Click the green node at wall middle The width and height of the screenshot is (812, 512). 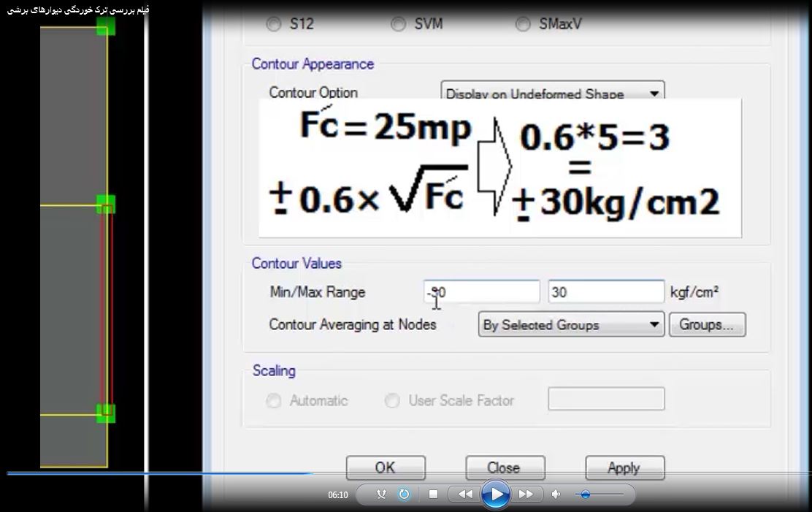click(106, 205)
